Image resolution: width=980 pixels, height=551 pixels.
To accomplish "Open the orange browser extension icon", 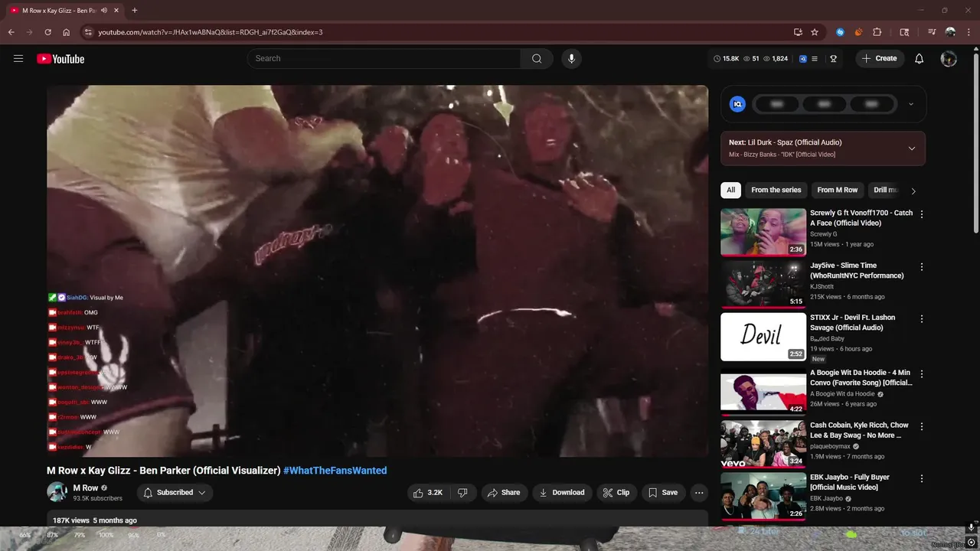I will (858, 32).
